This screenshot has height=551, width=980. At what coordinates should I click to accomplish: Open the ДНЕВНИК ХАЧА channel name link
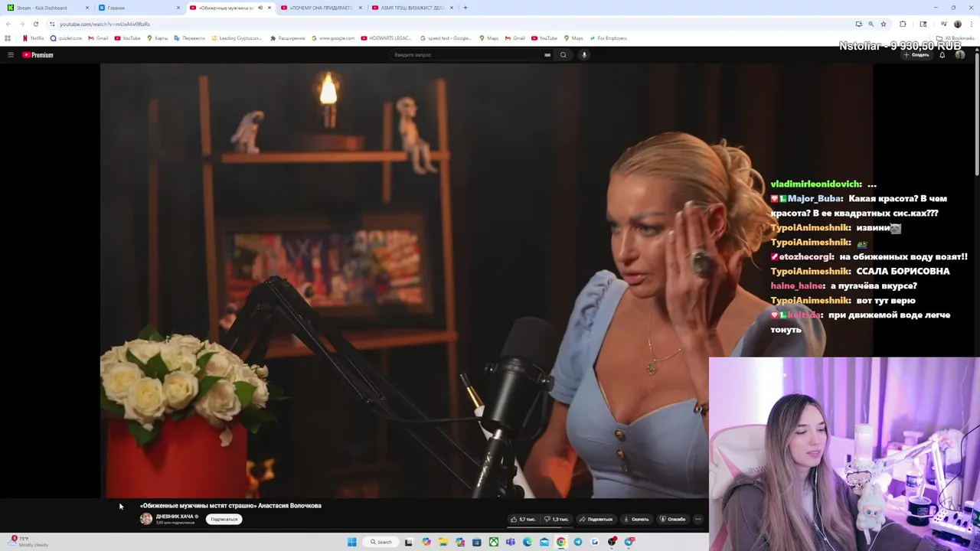pyautogui.click(x=175, y=517)
